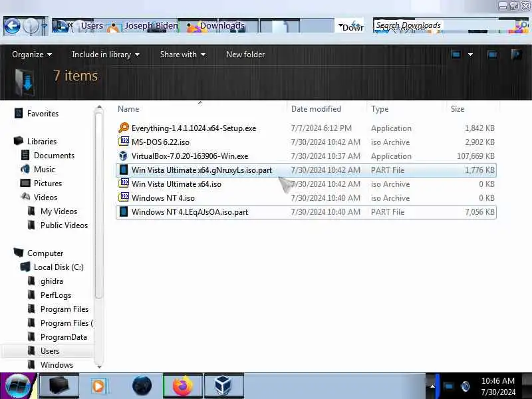Click '7/7/2024 6:12 PM' date cell
Viewport: 532px width, 399px height.
(x=321, y=128)
